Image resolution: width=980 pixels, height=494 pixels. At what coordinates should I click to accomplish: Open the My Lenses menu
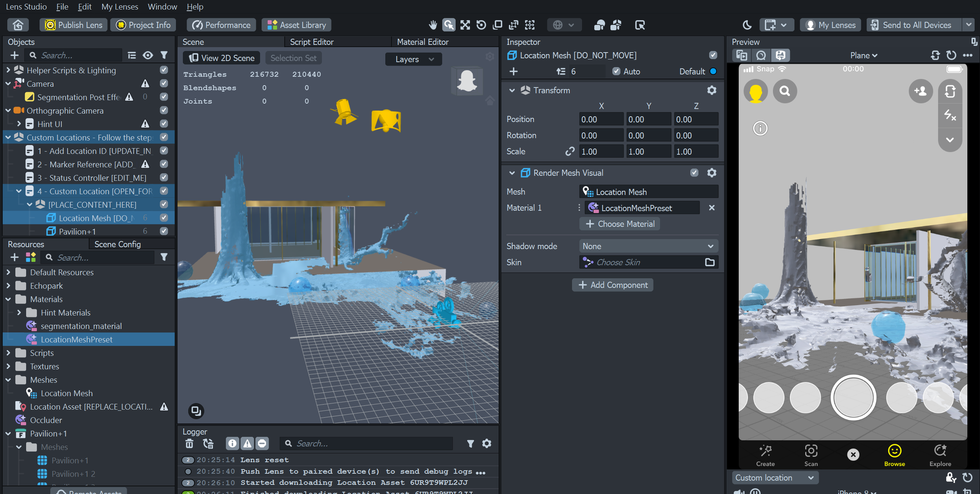(120, 7)
